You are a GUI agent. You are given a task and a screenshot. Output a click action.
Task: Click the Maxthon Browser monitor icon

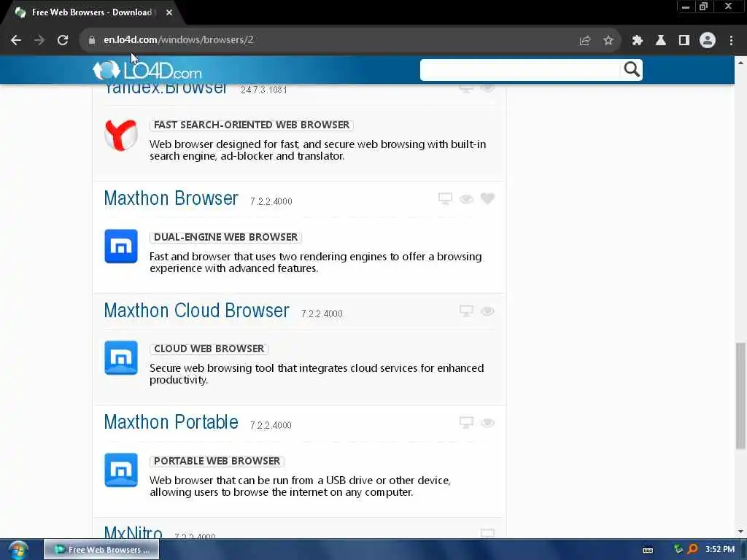[445, 198]
